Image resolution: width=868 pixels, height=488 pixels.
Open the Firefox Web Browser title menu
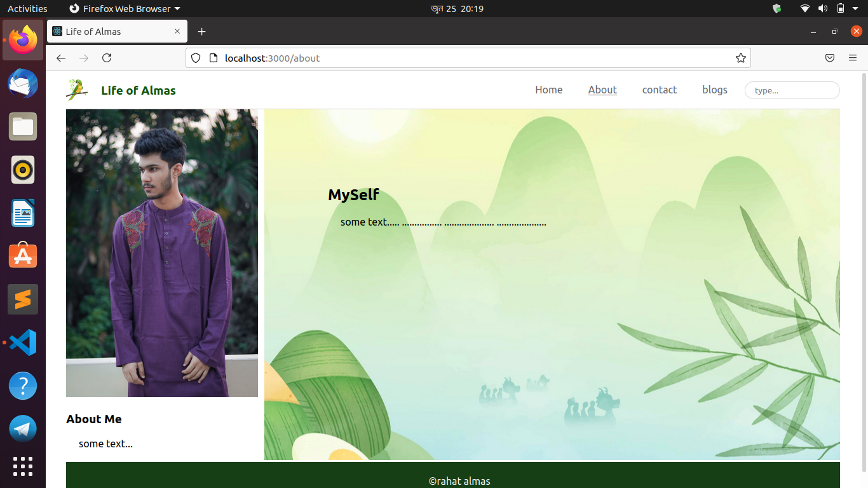[123, 8]
